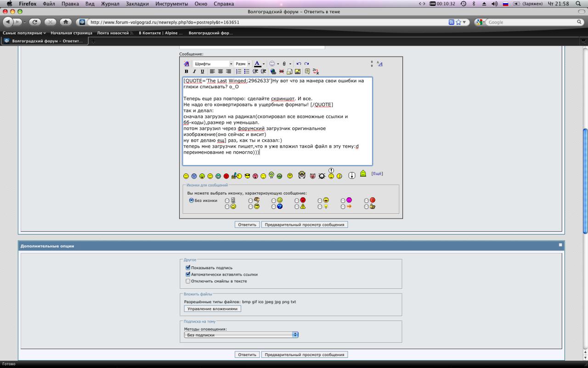Open the text color picker swatch

coord(257,63)
